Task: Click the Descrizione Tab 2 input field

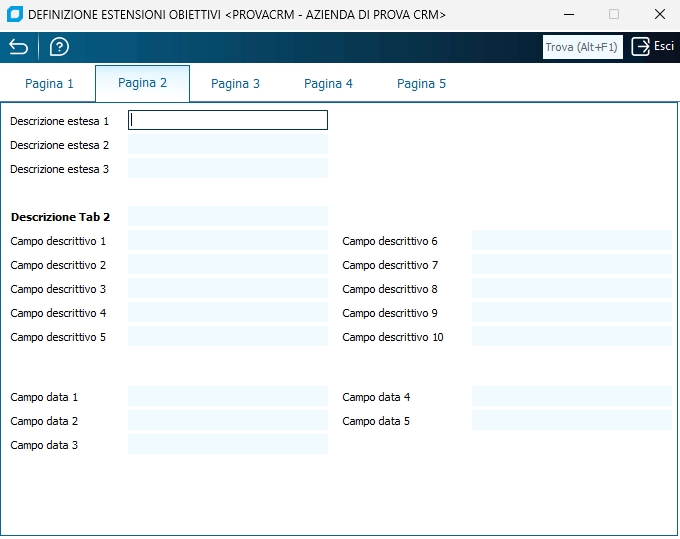Action: pos(228,216)
